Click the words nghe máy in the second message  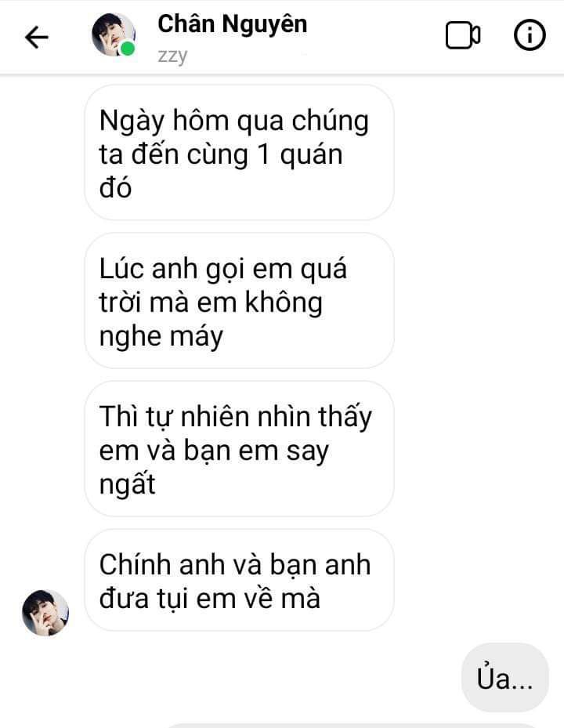[161, 337]
